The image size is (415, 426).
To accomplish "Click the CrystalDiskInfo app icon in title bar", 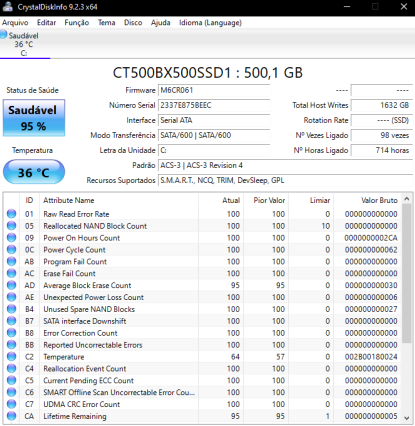I will click(7, 7).
